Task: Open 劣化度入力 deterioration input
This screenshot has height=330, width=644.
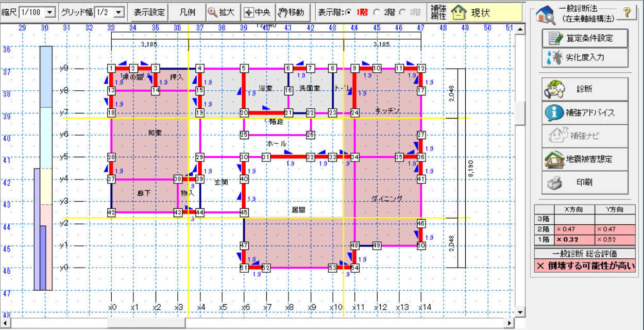Action: [x=585, y=58]
